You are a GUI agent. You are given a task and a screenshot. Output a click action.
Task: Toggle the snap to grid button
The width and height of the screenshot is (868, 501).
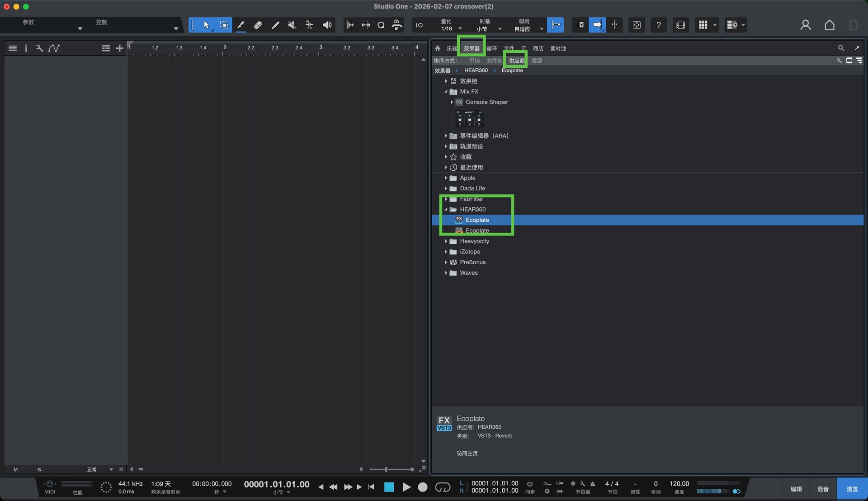(x=556, y=25)
